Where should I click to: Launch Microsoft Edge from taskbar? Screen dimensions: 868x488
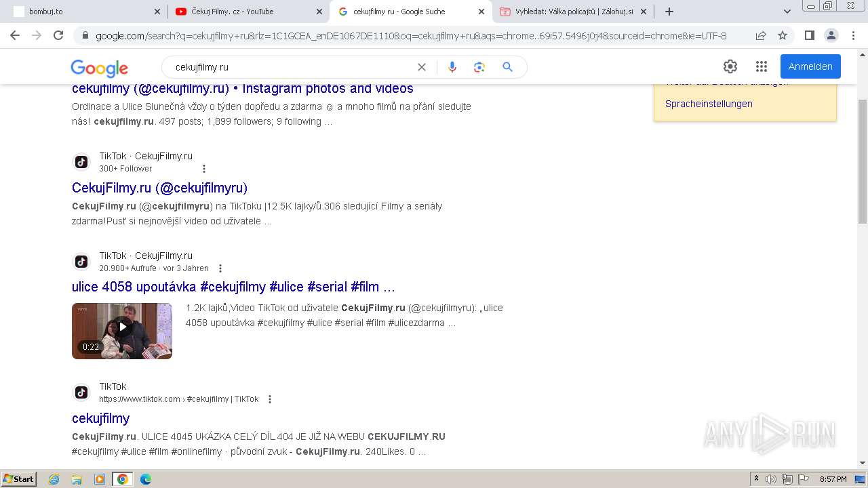(x=146, y=479)
